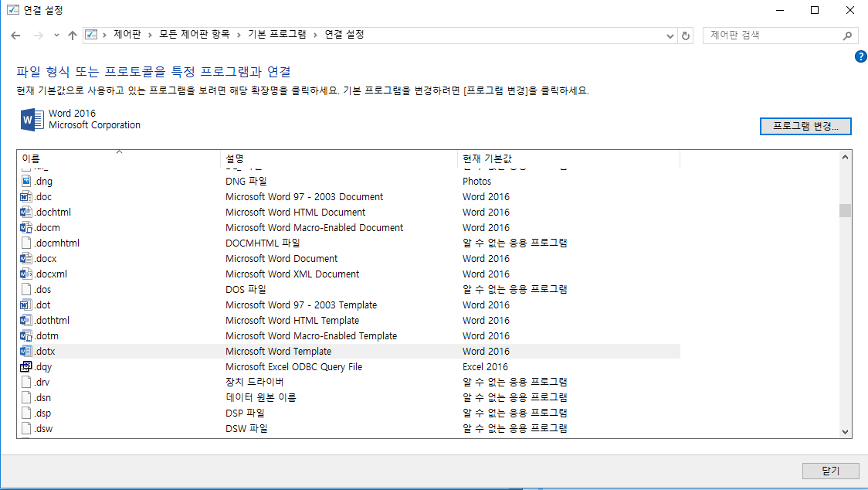This screenshot has width=868, height=490.
Task: Expand chevron after 모든 제어판 항목 breadcrumb
Action: click(239, 35)
